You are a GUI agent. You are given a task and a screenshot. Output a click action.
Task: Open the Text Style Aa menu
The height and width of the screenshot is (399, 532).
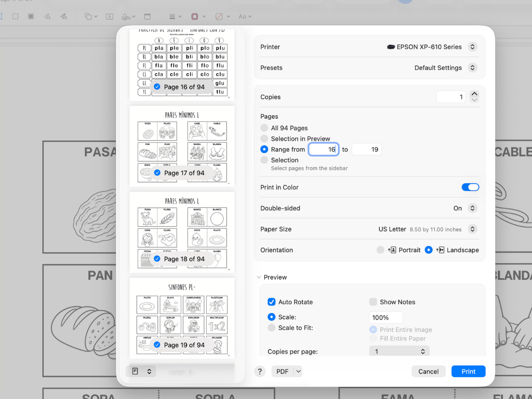245,16
